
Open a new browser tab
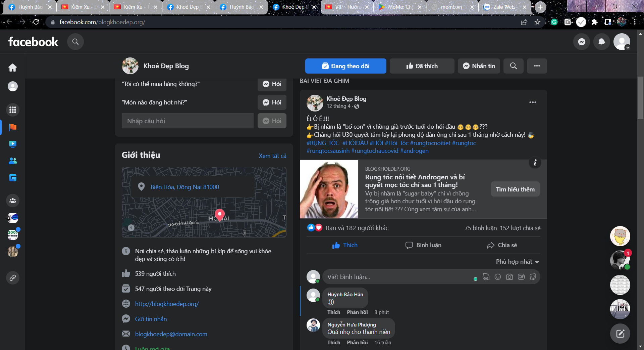coord(540,7)
